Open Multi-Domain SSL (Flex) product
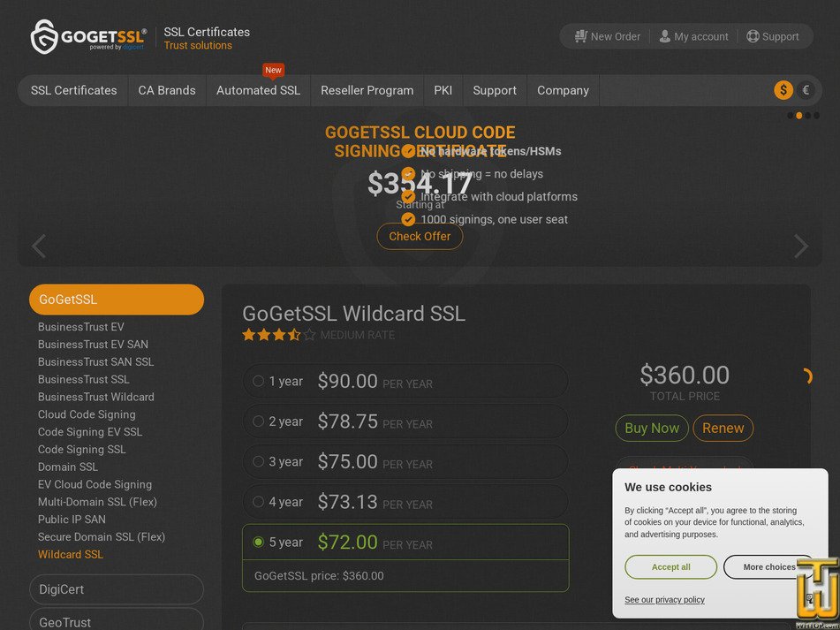This screenshot has height=630, width=840. 97,502
